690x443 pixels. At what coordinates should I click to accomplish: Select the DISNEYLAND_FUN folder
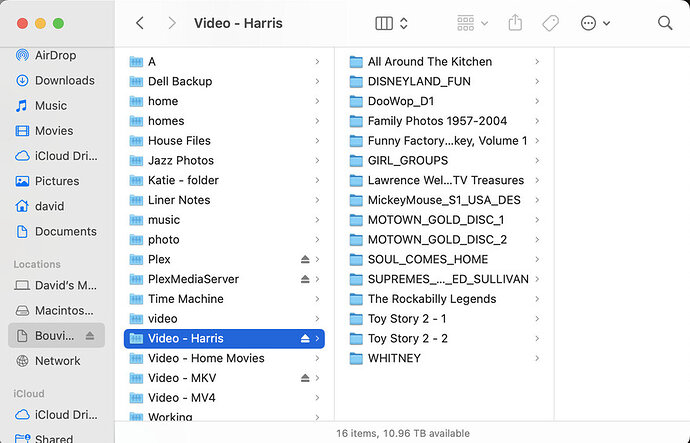tap(444, 81)
